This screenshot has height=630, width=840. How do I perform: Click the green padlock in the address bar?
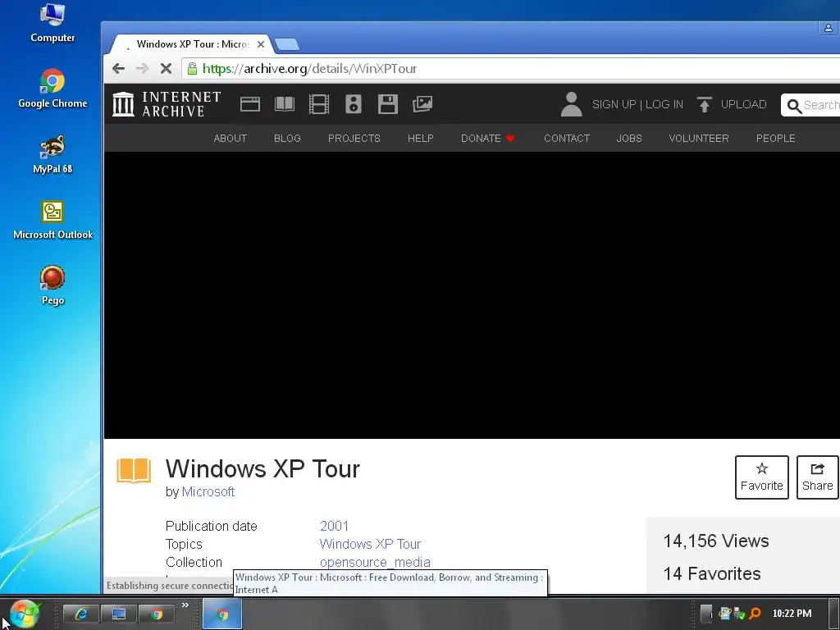pos(192,69)
